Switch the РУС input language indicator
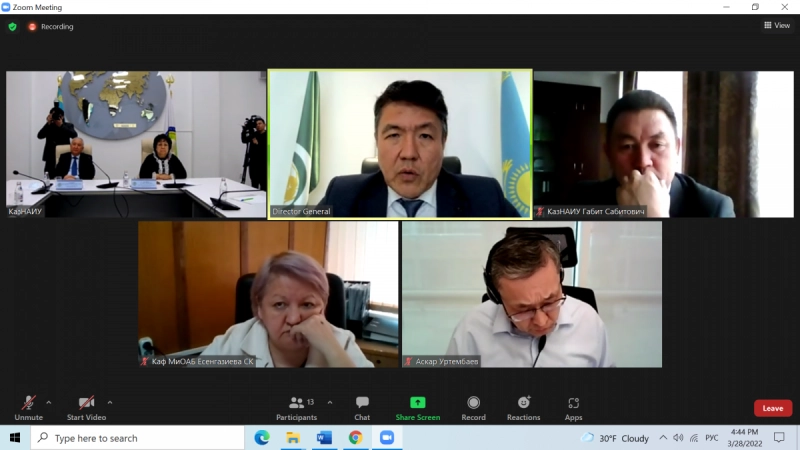800x450 pixels. [712, 438]
